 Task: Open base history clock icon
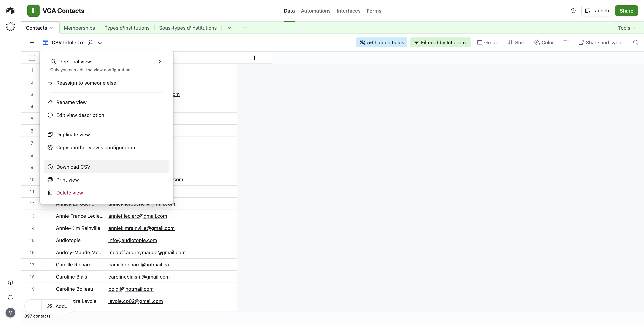(573, 11)
